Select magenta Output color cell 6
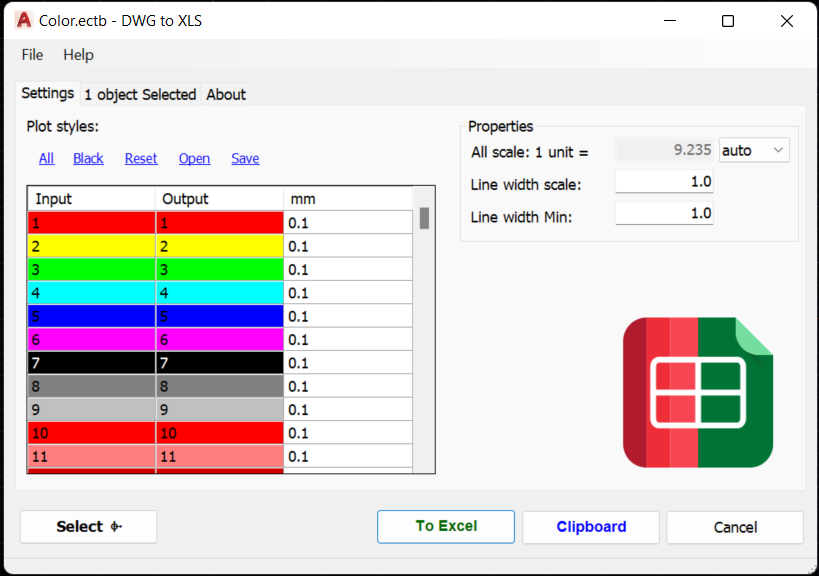Screen dimensions: 819x576 pos(220,339)
